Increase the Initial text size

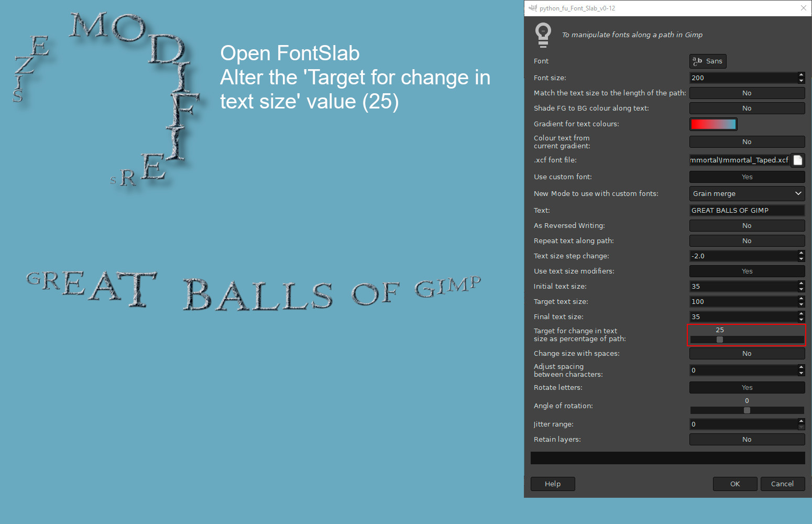click(x=801, y=283)
